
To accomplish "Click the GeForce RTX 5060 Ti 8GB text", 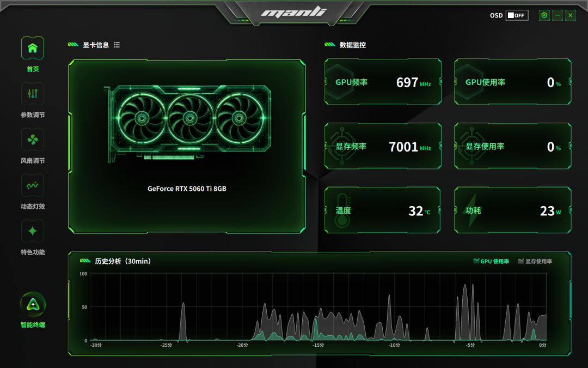I will click(x=187, y=189).
